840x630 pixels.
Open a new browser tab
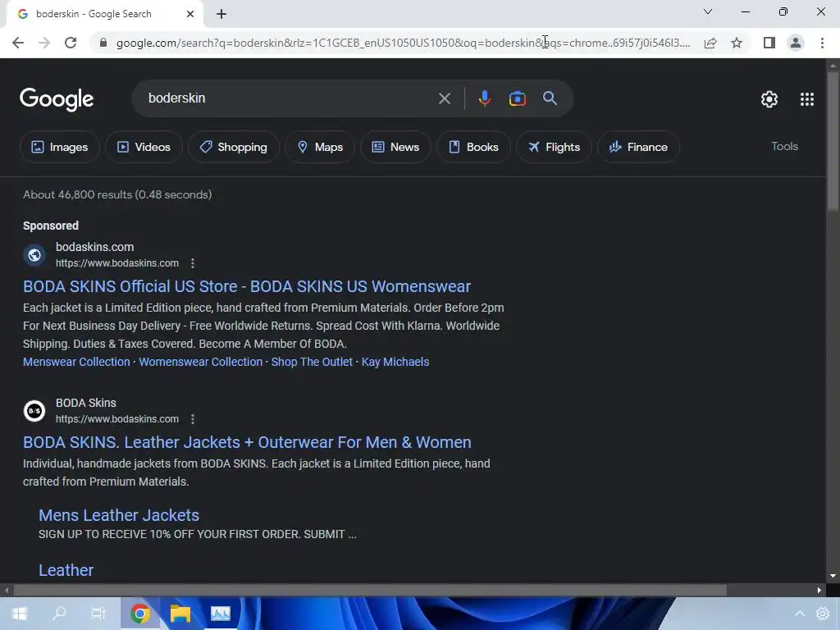(x=221, y=14)
